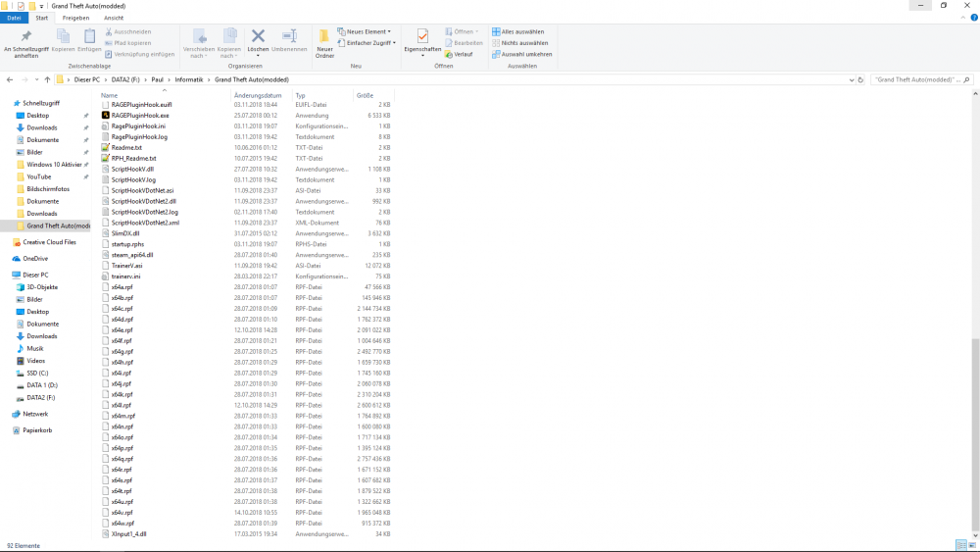Image resolution: width=980 pixels, height=552 pixels.
Task: Click Ausschneiden scissors command
Action: click(x=128, y=31)
